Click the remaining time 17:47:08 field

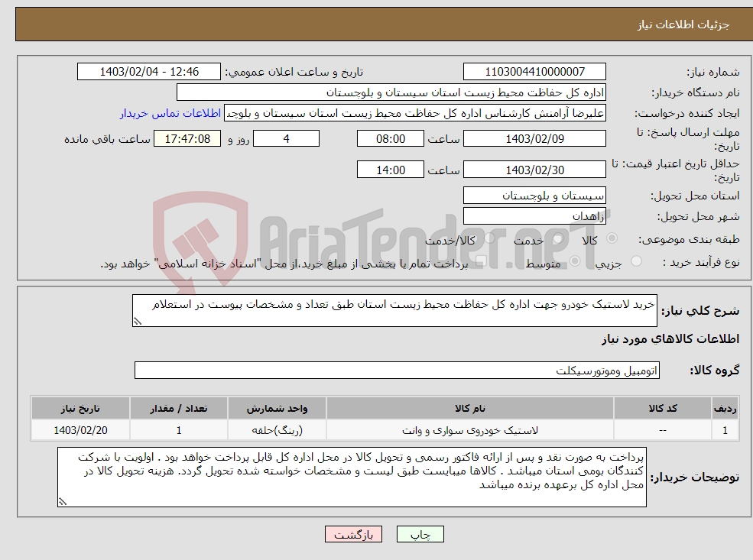pos(187,139)
